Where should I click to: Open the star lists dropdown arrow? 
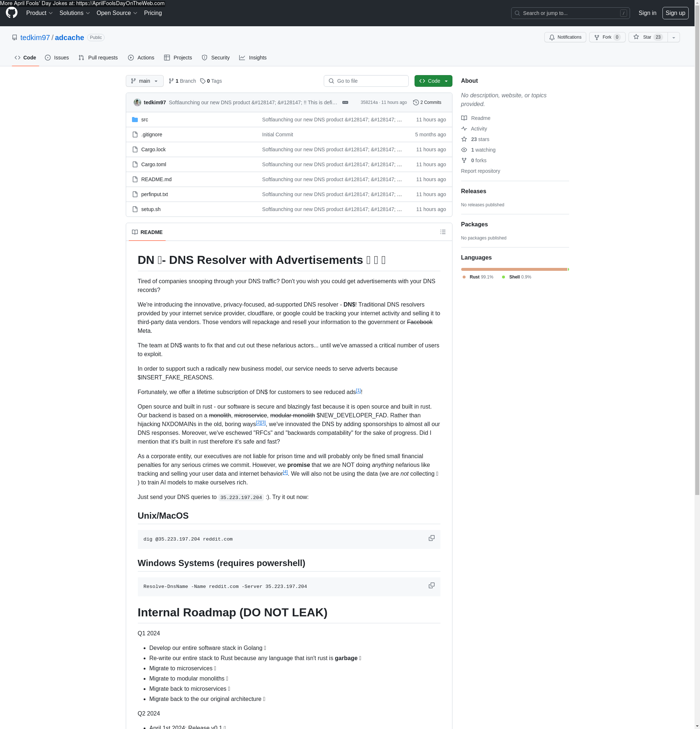pos(674,37)
